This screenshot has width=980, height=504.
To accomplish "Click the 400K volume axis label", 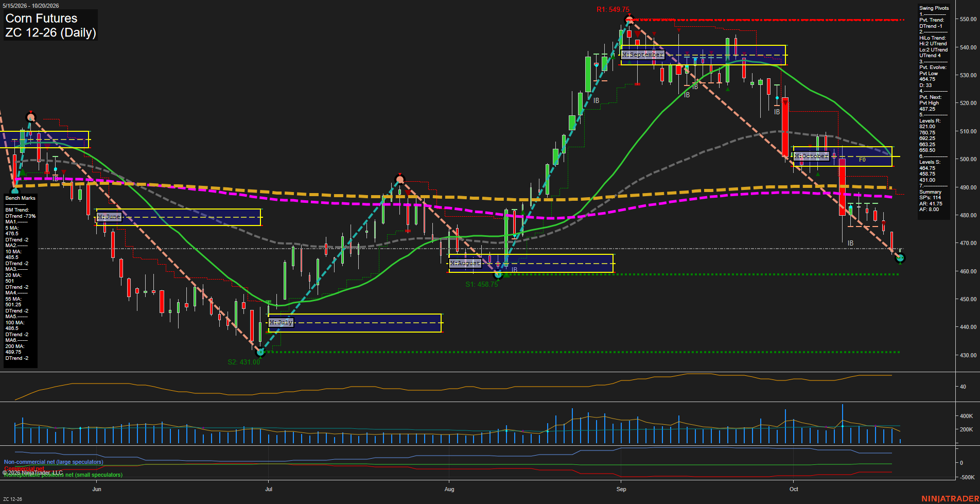I will [x=966, y=416].
